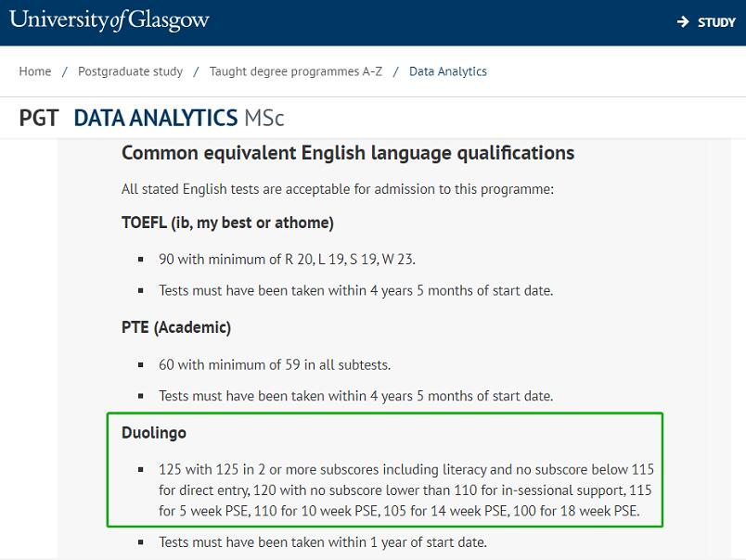The width and height of the screenshot is (746, 560).
Task: Click the University of Glasgow logo
Action: point(111,19)
